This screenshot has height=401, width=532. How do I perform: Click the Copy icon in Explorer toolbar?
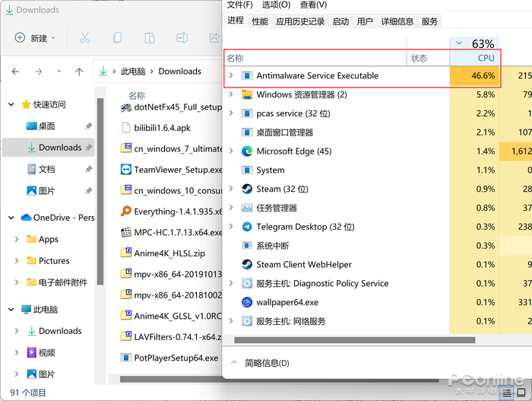point(117,38)
